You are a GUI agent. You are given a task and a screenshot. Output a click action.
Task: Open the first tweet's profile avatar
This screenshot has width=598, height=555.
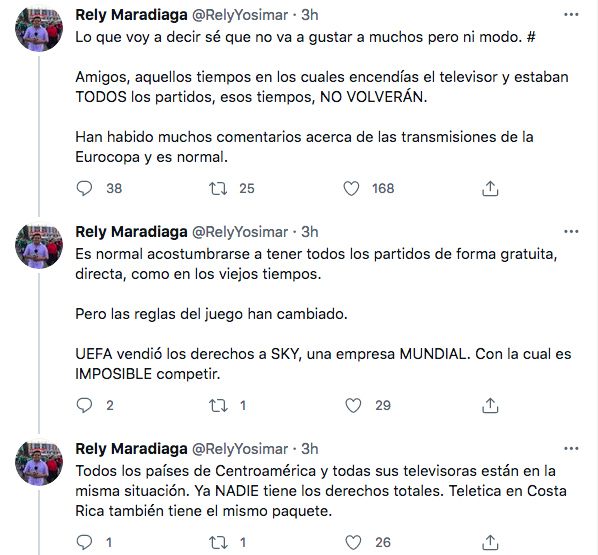click(x=39, y=28)
